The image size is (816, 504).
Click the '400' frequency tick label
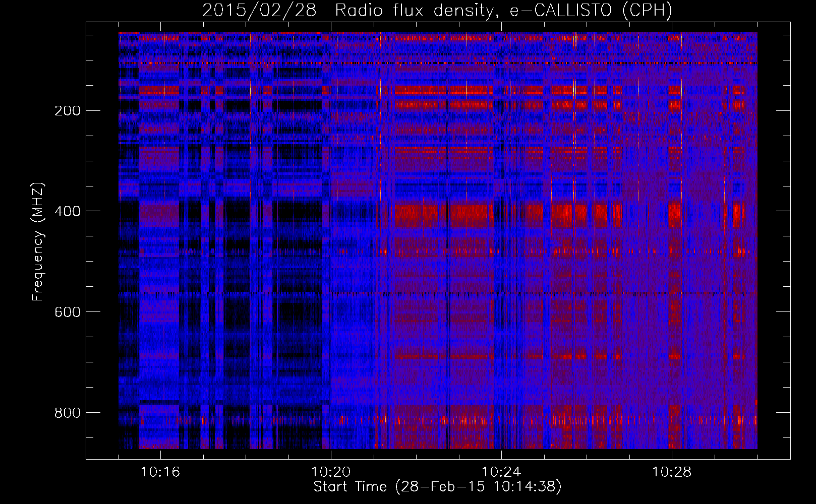click(68, 212)
